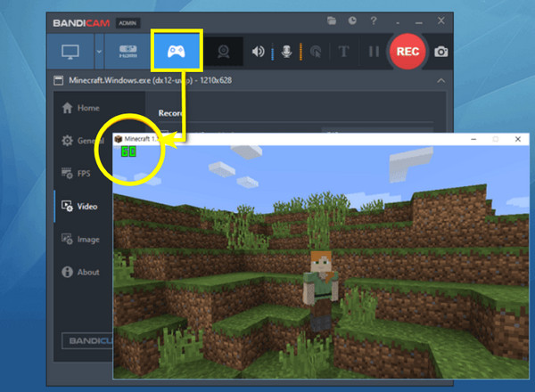Adjust the speaker volume level bar
535x392 pixels.
coord(272,52)
